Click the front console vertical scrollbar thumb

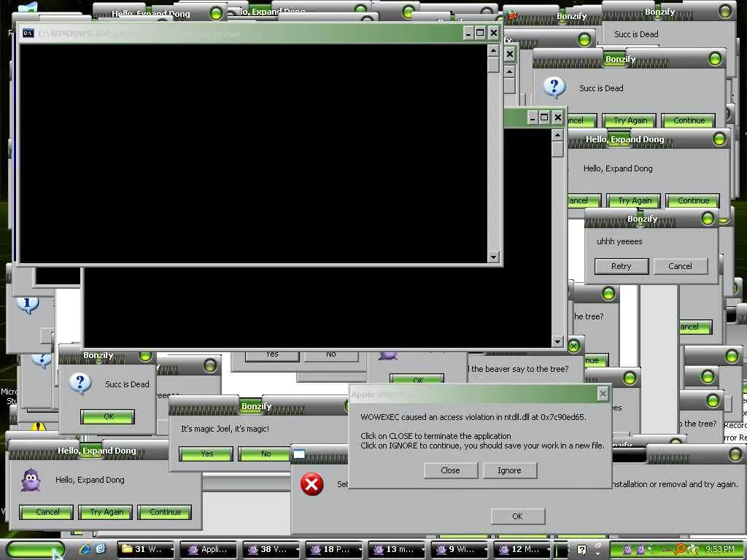coord(494,65)
